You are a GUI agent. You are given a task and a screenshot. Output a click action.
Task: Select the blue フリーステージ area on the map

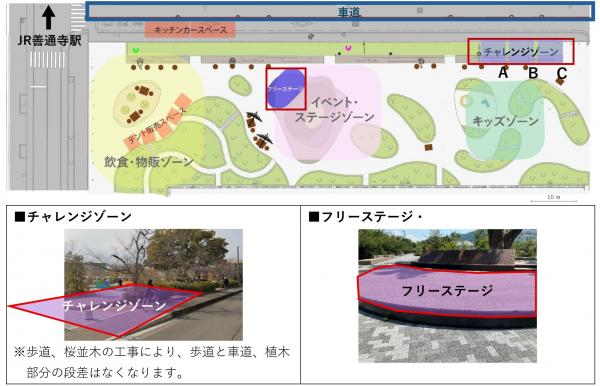pos(286,89)
